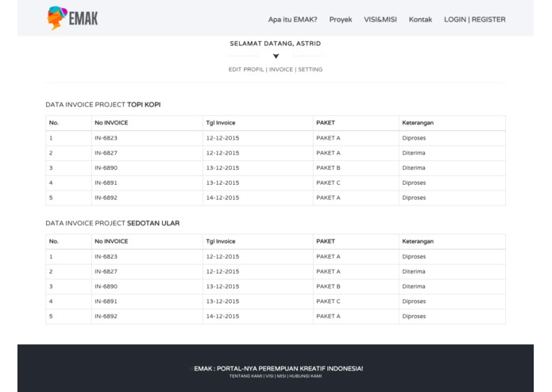The width and height of the screenshot is (552, 392).
Task: Select IN-6891 in the Topi Kopi table
Action: (x=106, y=183)
